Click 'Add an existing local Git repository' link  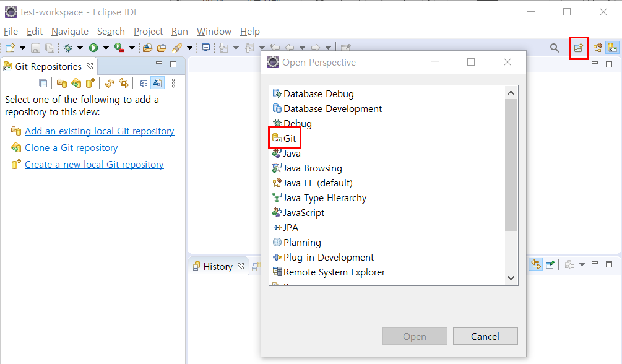tap(99, 131)
